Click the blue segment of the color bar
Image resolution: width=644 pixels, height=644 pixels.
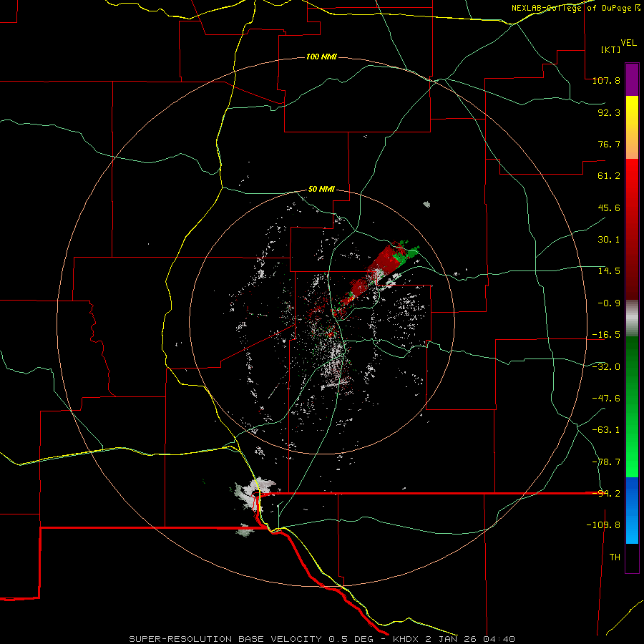(632, 510)
